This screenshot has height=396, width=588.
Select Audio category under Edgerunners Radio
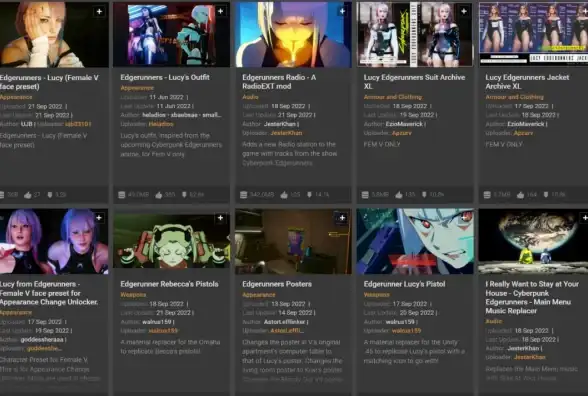point(250,97)
